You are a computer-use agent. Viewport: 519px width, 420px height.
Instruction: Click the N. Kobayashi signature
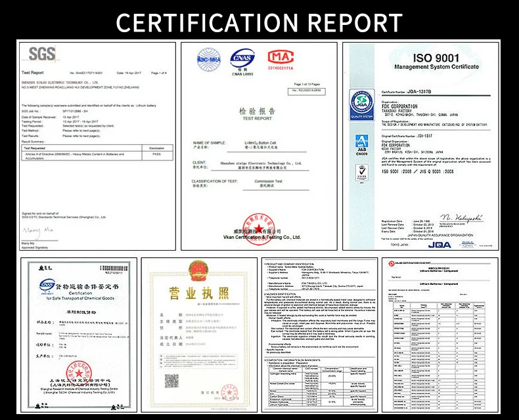pos(461,218)
